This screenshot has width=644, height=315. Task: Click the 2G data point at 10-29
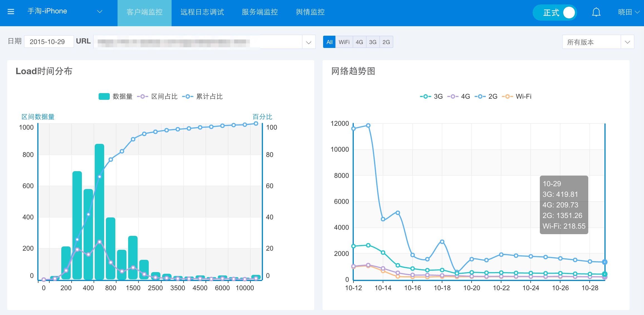tap(604, 262)
